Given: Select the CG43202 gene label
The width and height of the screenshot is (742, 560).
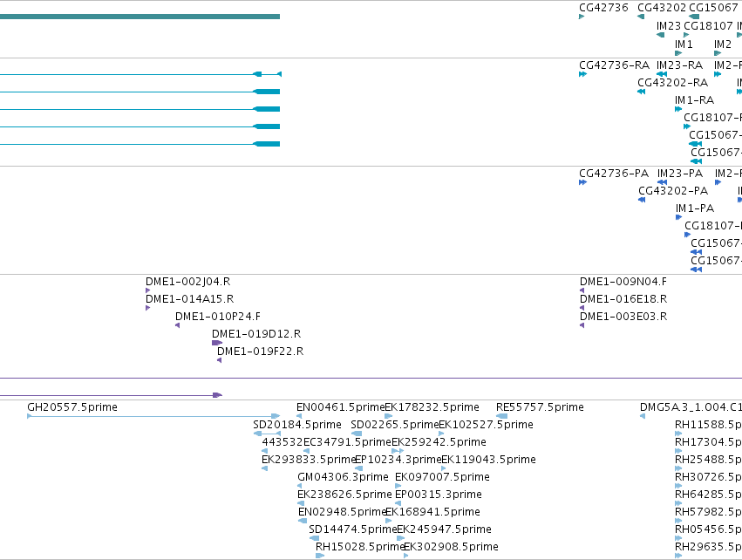Looking at the screenshot, I should (x=662, y=8).
